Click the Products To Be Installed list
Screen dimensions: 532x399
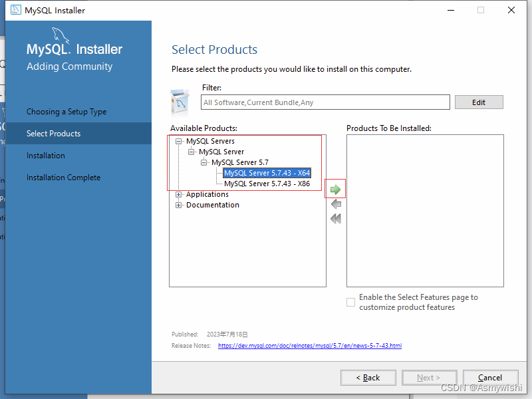(425, 210)
